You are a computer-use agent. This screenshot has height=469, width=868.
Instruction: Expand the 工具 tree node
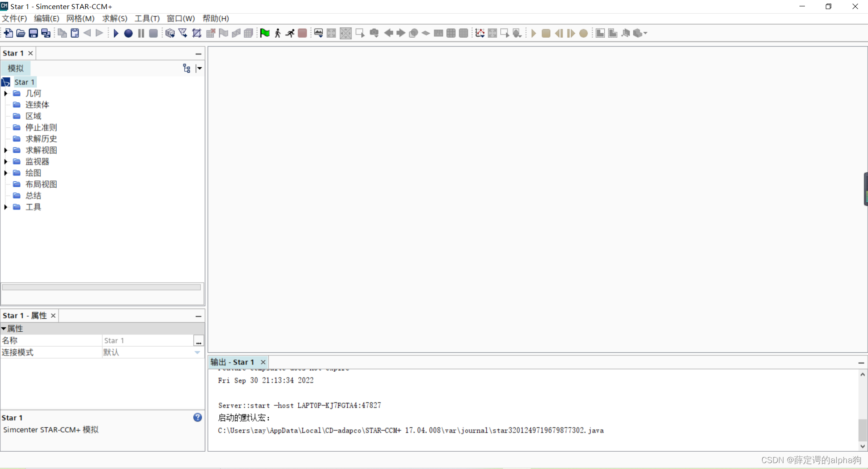coord(6,207)
